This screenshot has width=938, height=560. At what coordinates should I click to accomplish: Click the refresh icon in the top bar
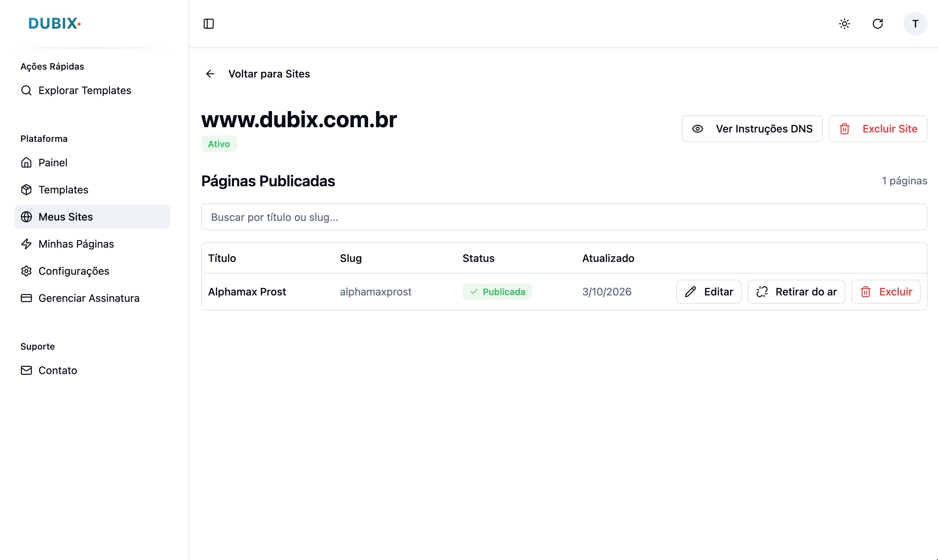point(878,24)
